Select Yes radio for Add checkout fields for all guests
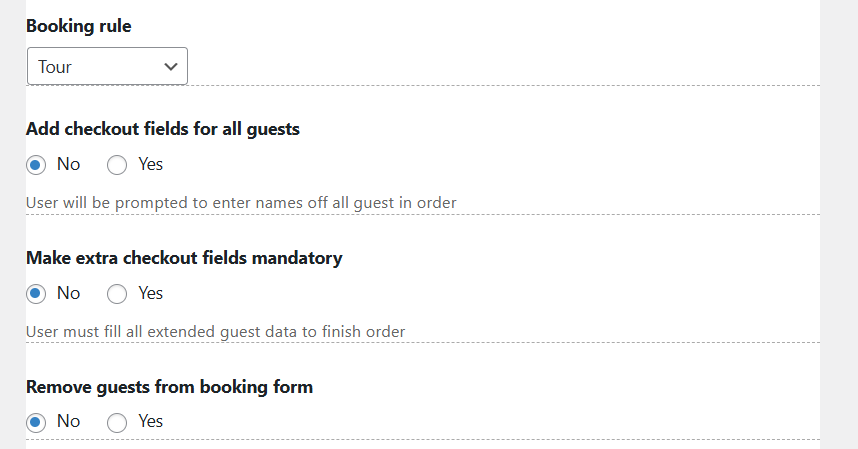 click(117, 165)
